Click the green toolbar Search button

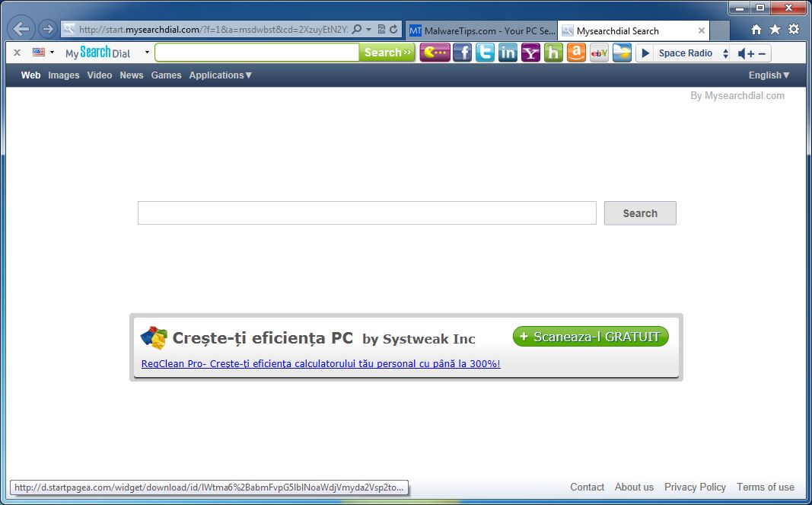(x=387, y=53)
